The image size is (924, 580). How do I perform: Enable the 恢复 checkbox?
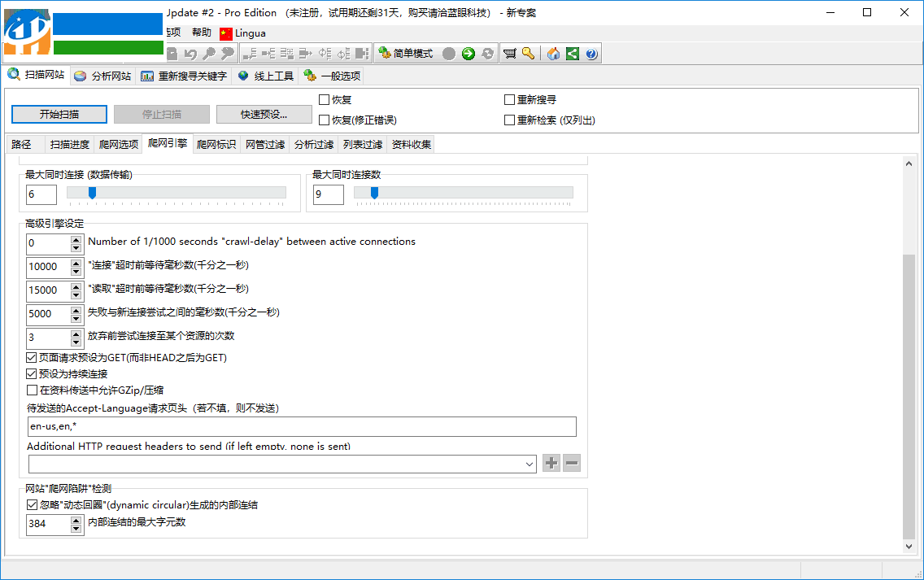point(323,99)
